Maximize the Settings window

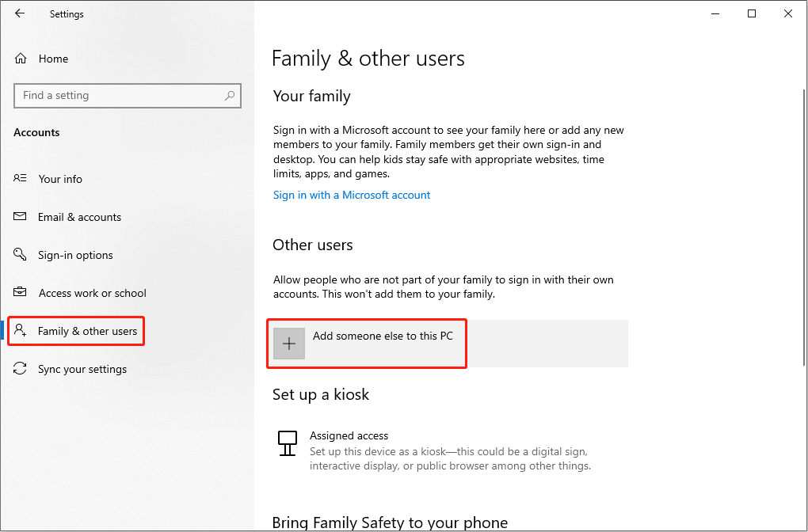click(752, 14)
